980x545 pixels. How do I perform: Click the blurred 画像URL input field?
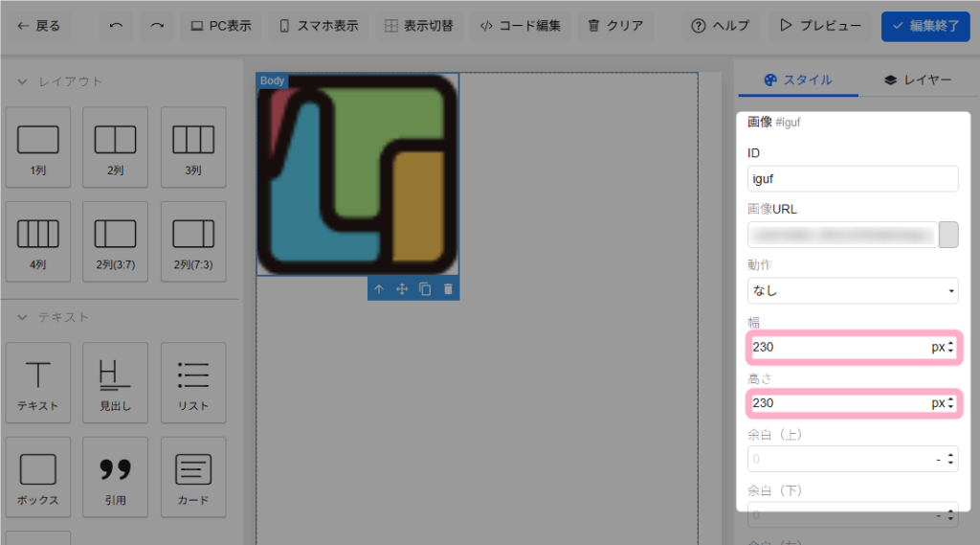[x=842, y=235]
